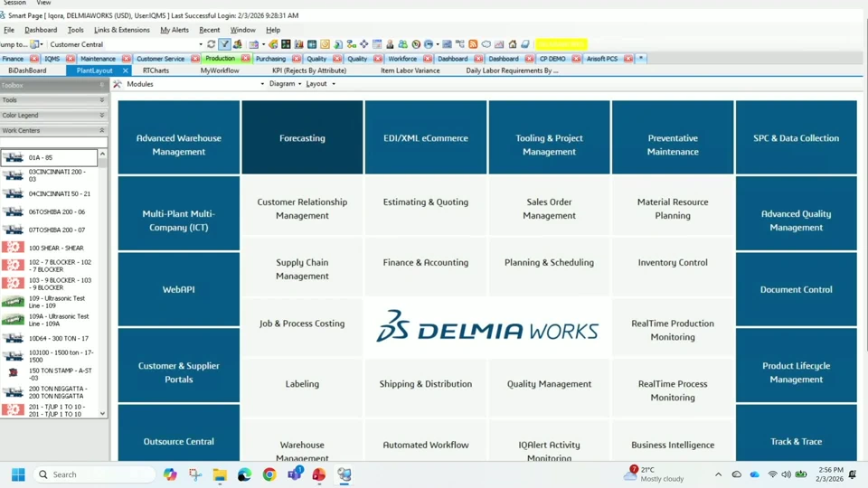Expand the Tools section in Toolbox

102,100
